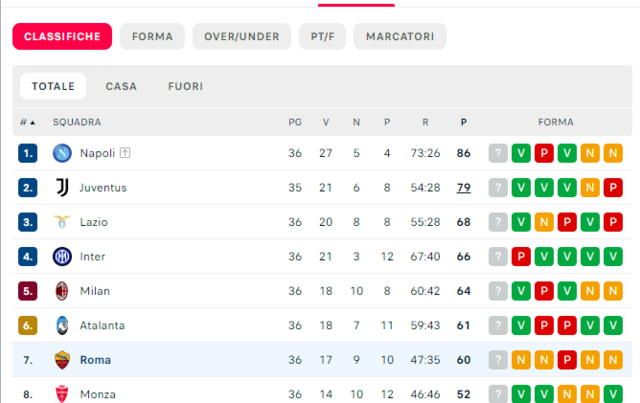
Task: Click the promotion arrow icon beside Napoli
Action: 125,153
